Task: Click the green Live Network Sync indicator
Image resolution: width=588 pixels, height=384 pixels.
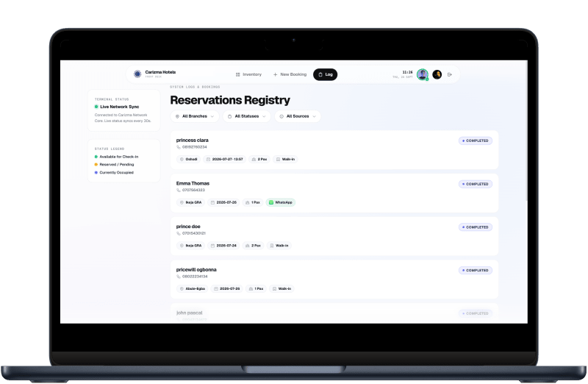Action: point(96,107)
